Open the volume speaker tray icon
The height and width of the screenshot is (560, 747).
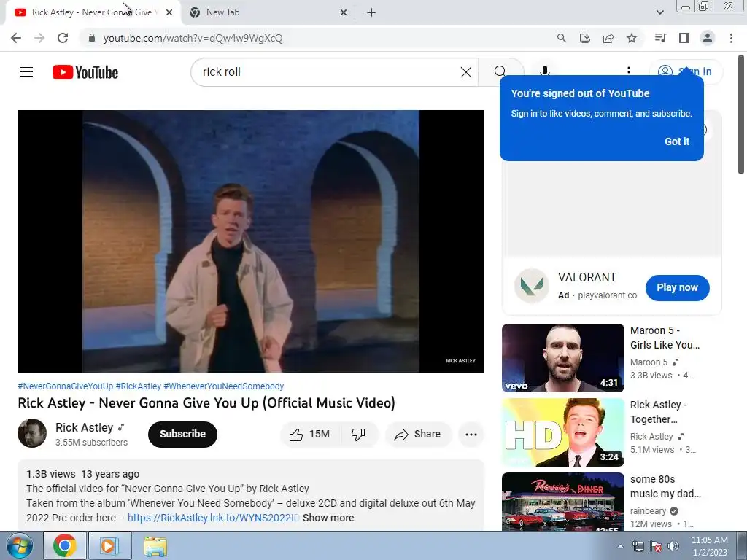click(673, 546)
